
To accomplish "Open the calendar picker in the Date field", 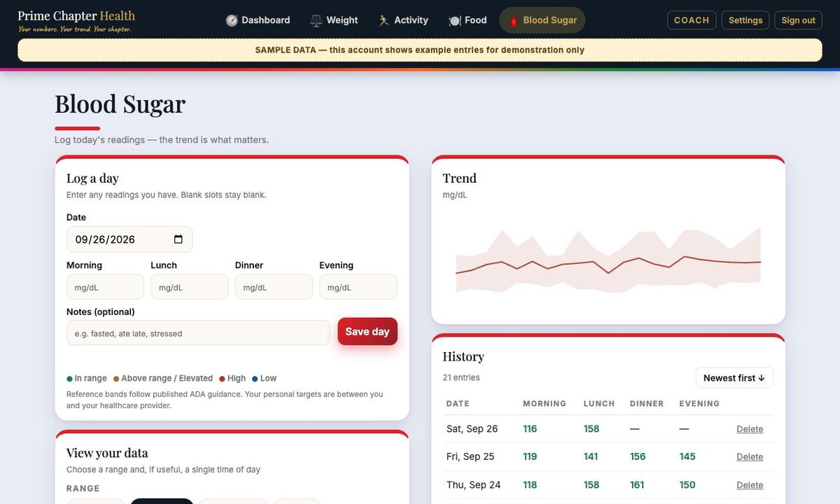I will tap(178, 239).
